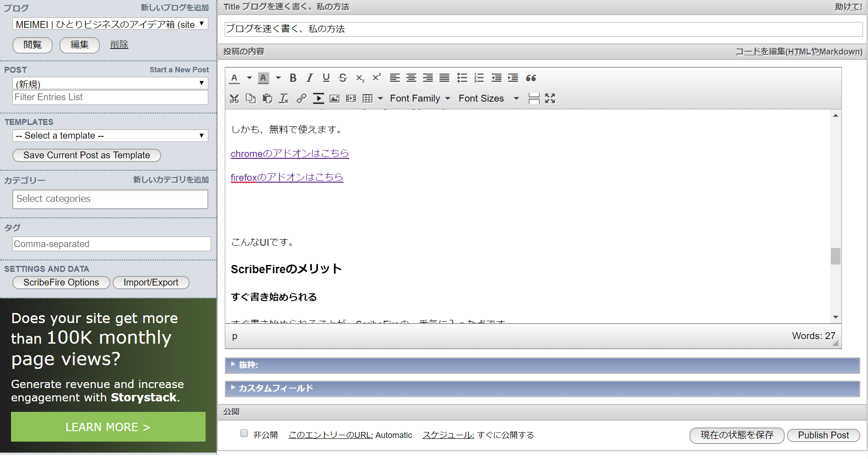Screen dimensions: 868x459
Task: Switch the editor to fullscreen mode
Action: pos(550,98)
